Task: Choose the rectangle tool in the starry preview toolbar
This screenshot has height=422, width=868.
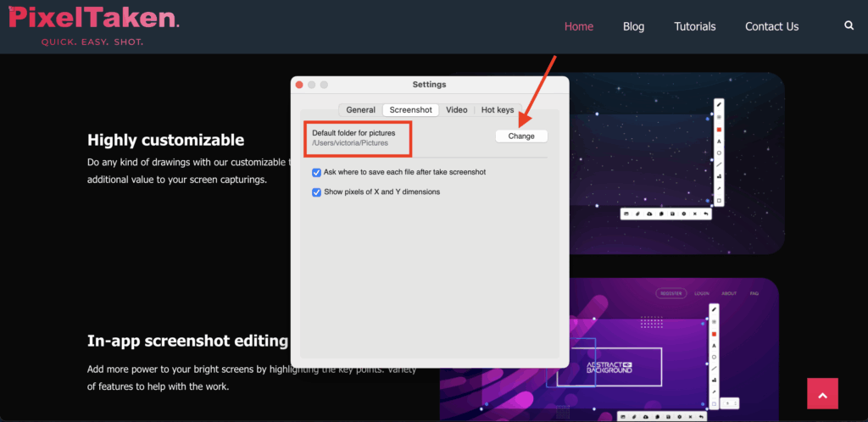Action: [719, 200]
